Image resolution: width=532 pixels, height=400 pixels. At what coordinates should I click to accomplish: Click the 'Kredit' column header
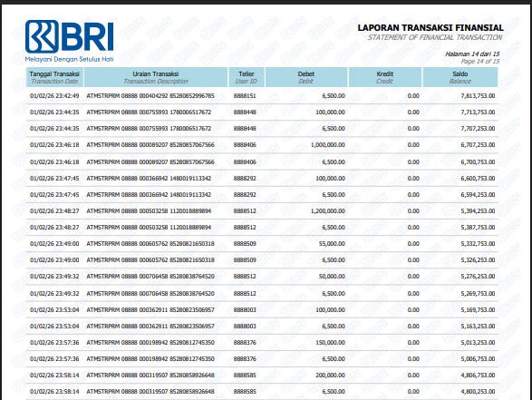click(x=385, y=77)
